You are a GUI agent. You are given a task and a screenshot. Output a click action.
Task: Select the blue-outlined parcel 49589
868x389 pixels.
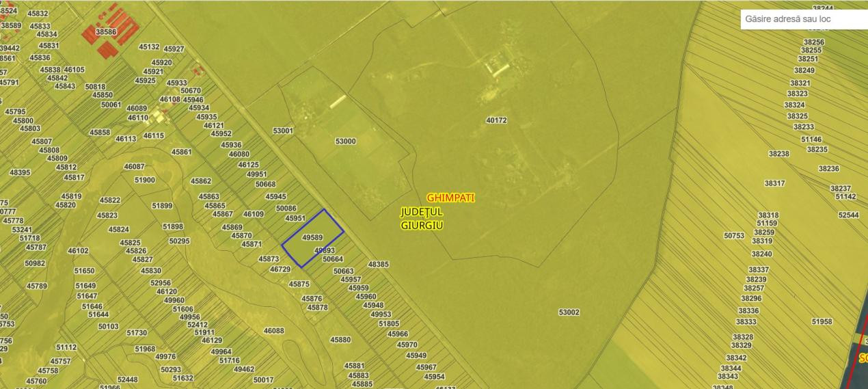pos(312,238)
